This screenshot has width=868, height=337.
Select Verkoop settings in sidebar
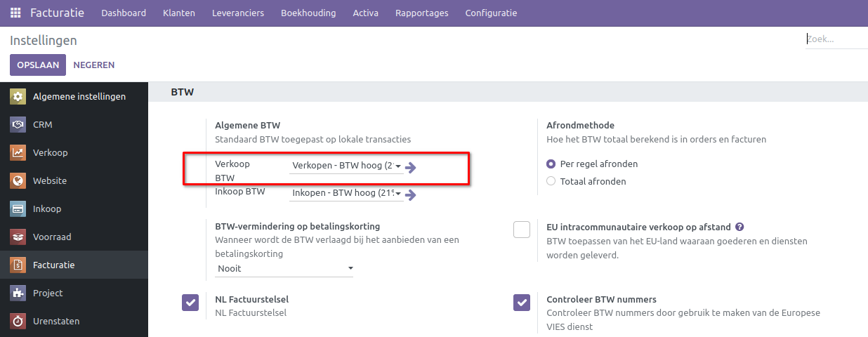coord(74,152)
